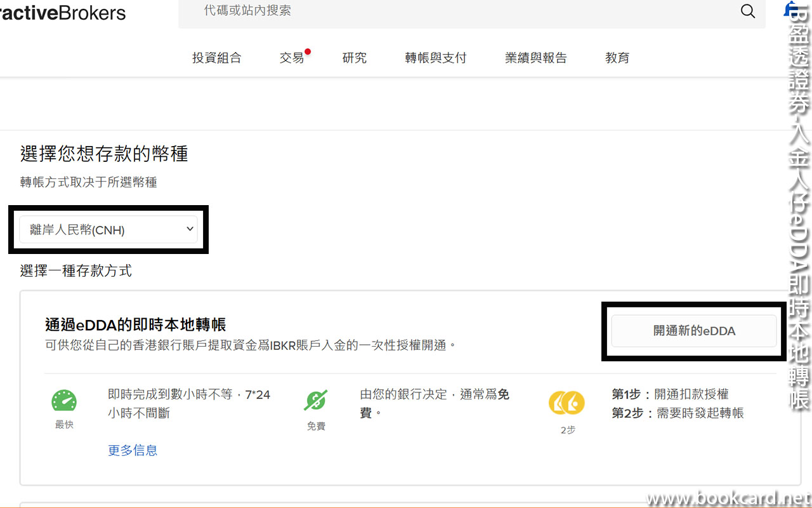Click the 通過eDDA的即時本地轉帳 heading

click(136, 325)
